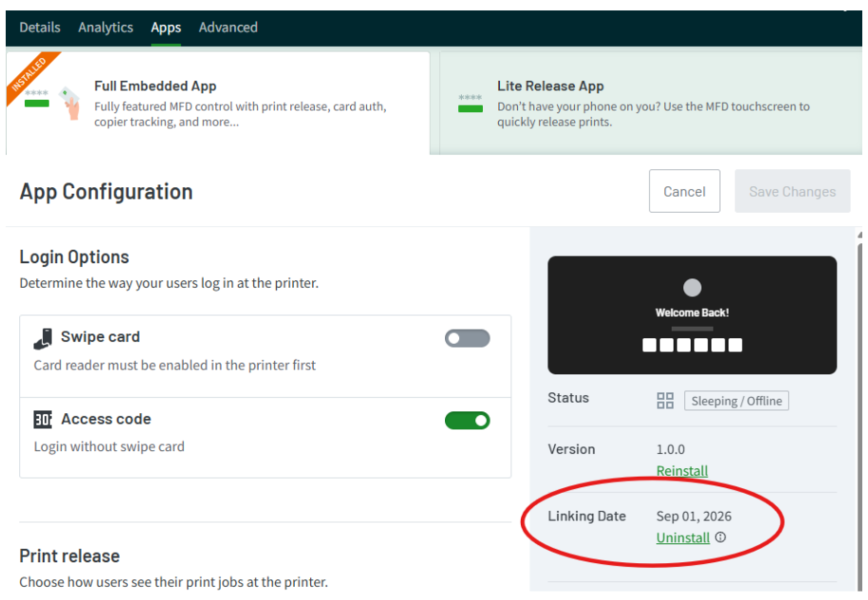This screenshot has height=600, width=868.
Task: Click 'Card reader must be enabled' note
Action: (x=175, y=366)
